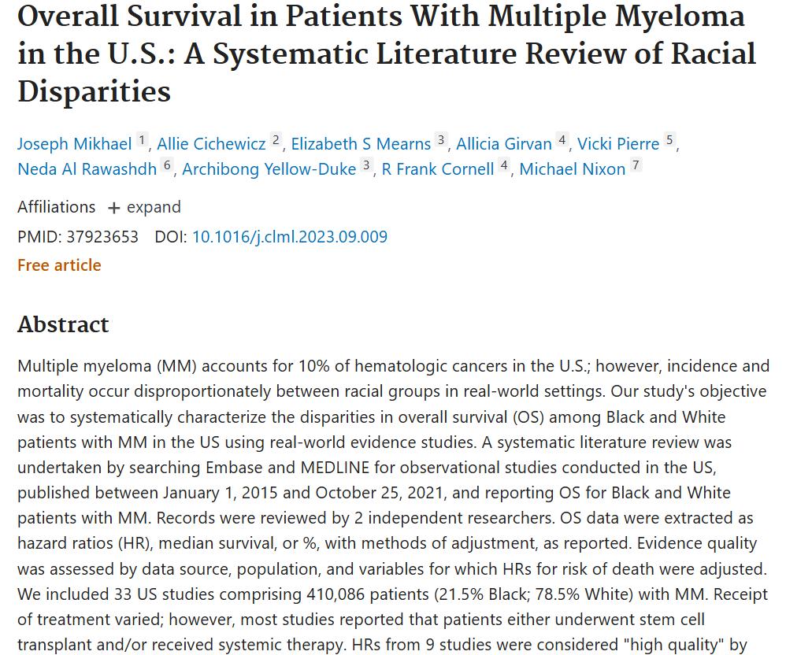The height and width of the screenshot is (655, 812).
Task: Click affiliation superscript 5 after Pierre
Action: point(669,140)
